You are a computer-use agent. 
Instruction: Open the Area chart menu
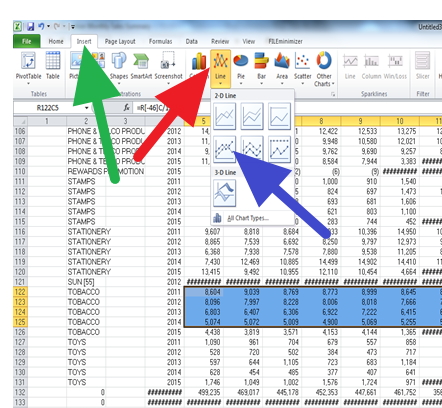click(282, 68)
